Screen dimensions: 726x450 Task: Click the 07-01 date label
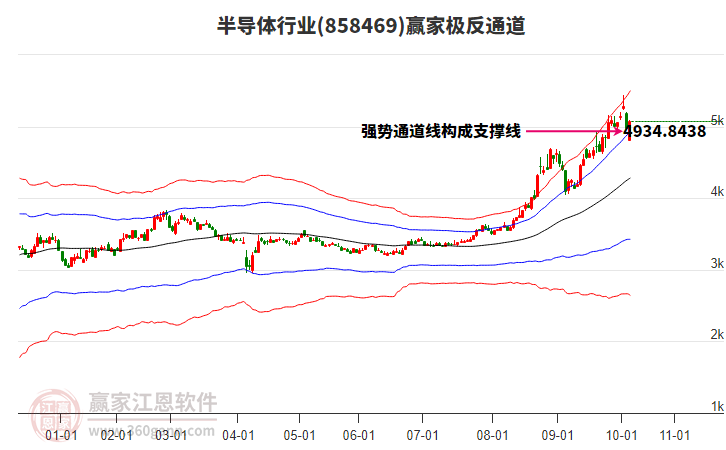pos(422,436)
